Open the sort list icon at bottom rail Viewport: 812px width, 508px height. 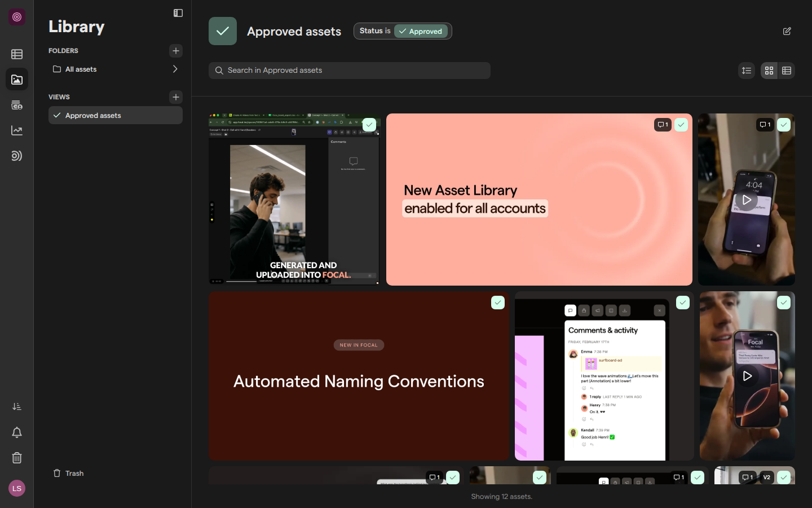(x=17, y=406)
